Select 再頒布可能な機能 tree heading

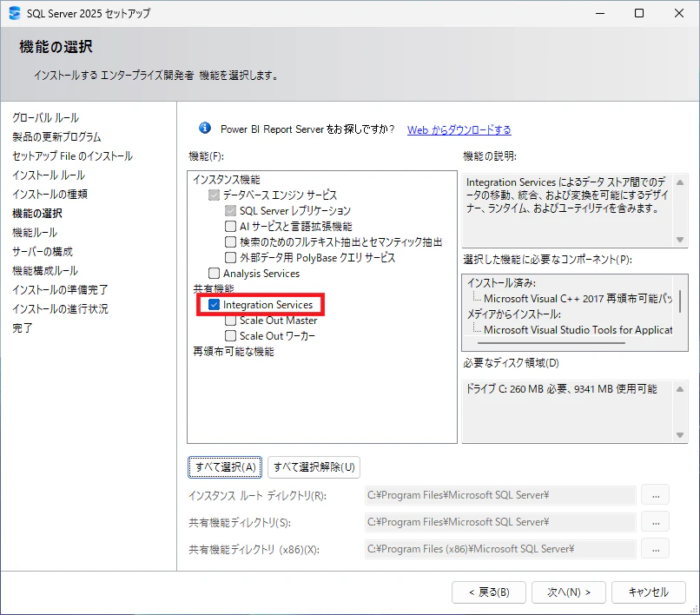pos(234,352)
